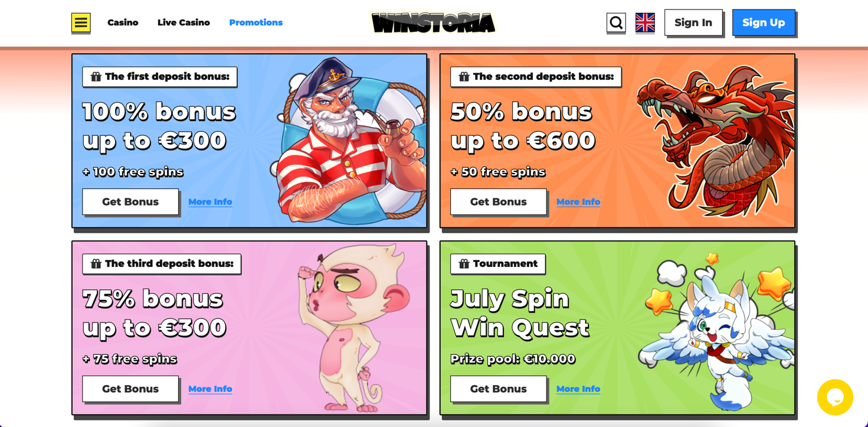Open the yellow live chat bubble
868x427 pixels.
click(835, 397)
